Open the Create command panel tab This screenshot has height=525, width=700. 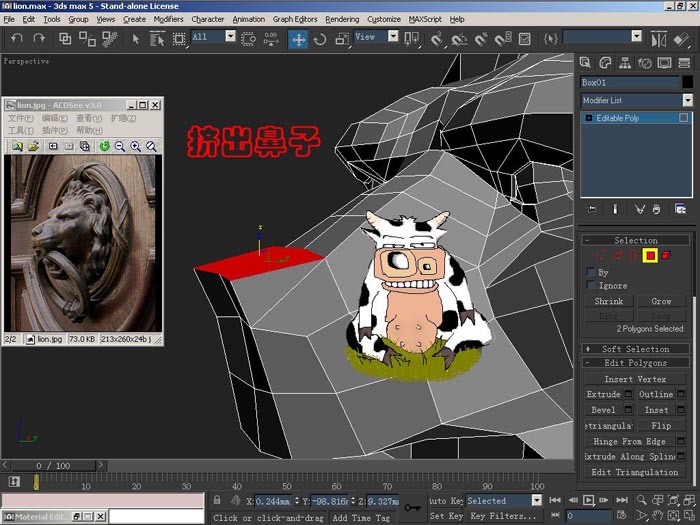585,62
